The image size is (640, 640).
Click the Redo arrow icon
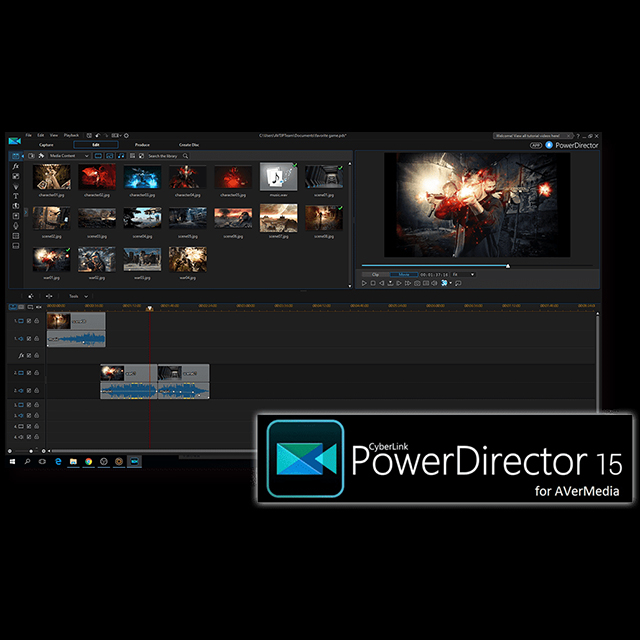coord(106,136)
